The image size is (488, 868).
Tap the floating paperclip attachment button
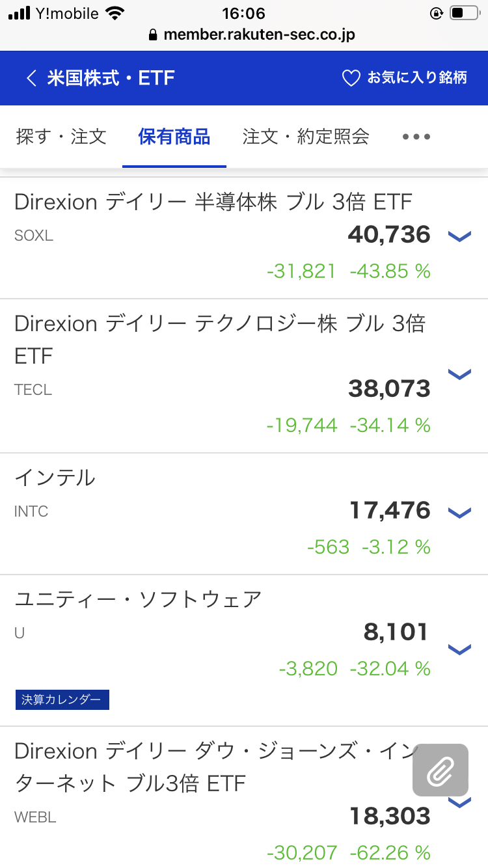tap(441, 770)
